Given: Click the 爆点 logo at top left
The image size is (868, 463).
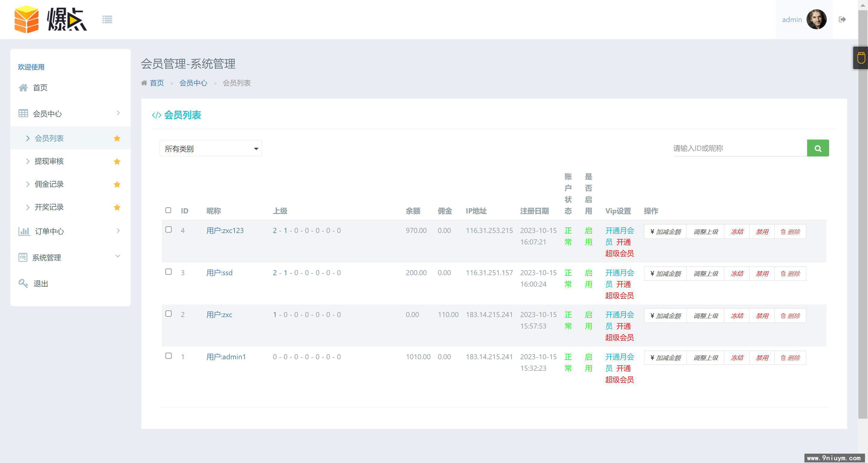Looking at the screenshot, I should point(51,19).
